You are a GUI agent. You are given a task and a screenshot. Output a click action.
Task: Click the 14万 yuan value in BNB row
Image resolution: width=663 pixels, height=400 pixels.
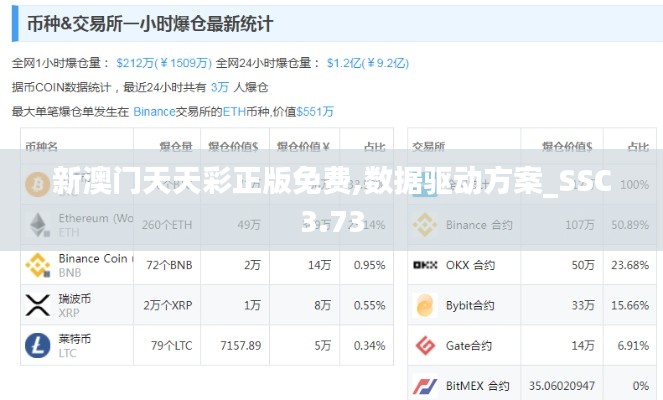(319, 265)
